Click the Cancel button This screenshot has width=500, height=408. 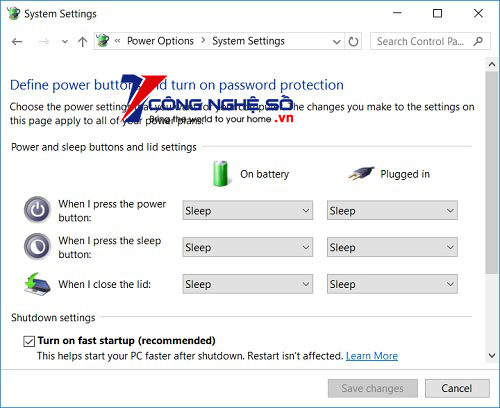point(457,388)
